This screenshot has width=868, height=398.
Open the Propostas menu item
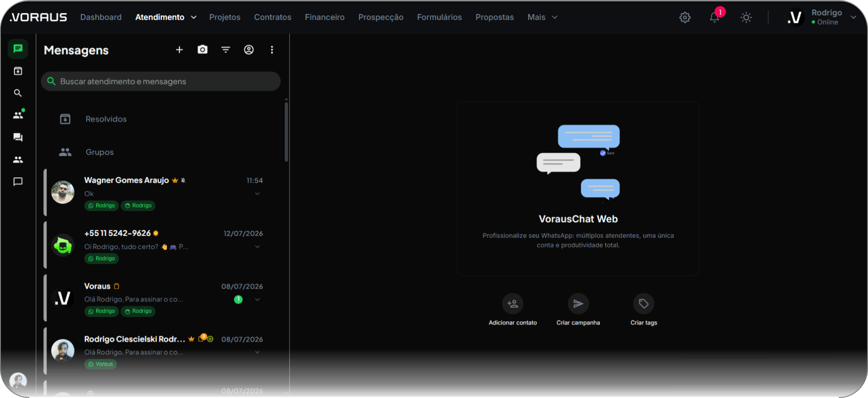pos(494,17)
